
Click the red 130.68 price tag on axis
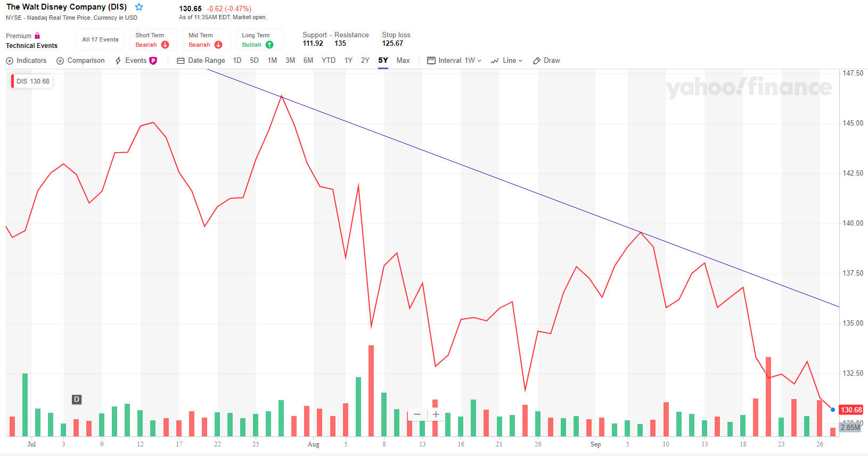click(851, 410)
